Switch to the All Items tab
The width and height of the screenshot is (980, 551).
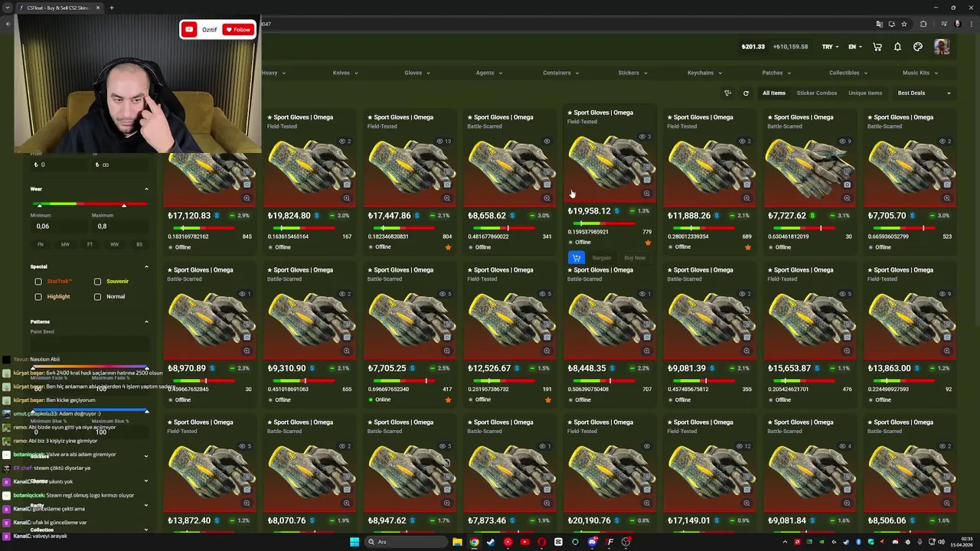(x=773, y=93)
